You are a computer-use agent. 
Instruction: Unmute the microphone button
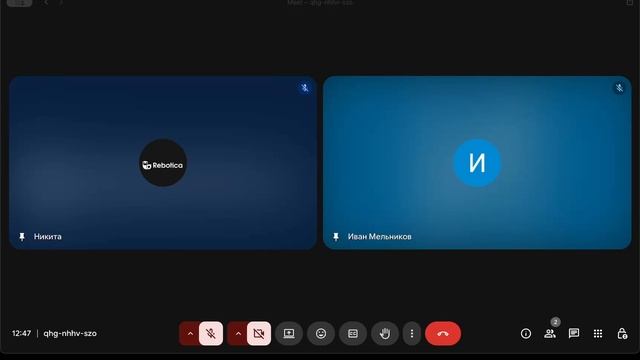[211, 333]
